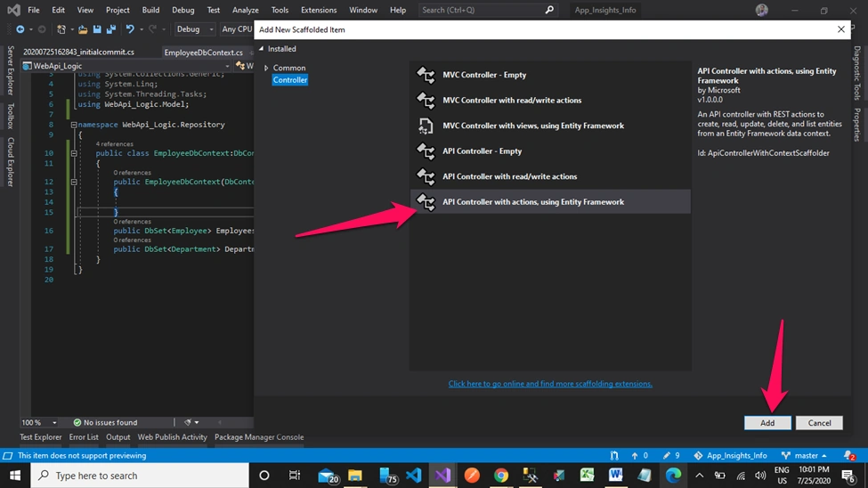The image size is (868, 488).
Task: Click the Undo toolbar icon
Action: [x=130, y=29]
